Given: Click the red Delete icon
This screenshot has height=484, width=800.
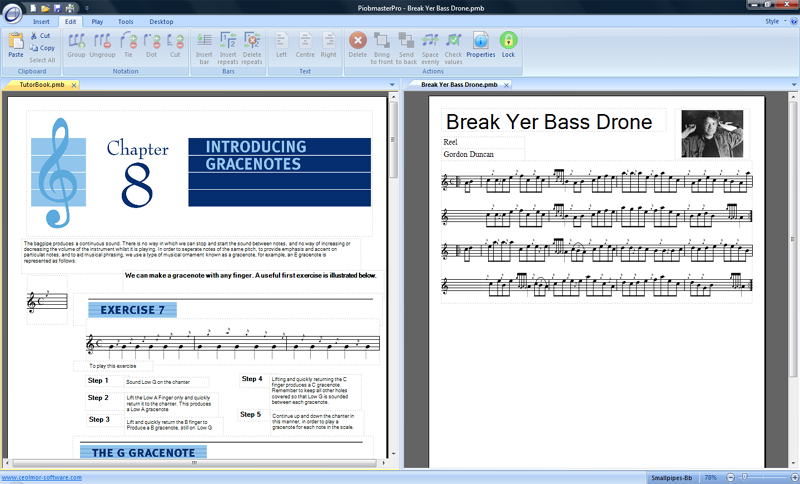Looking at the screenshot, I should (x=357, y=44).
